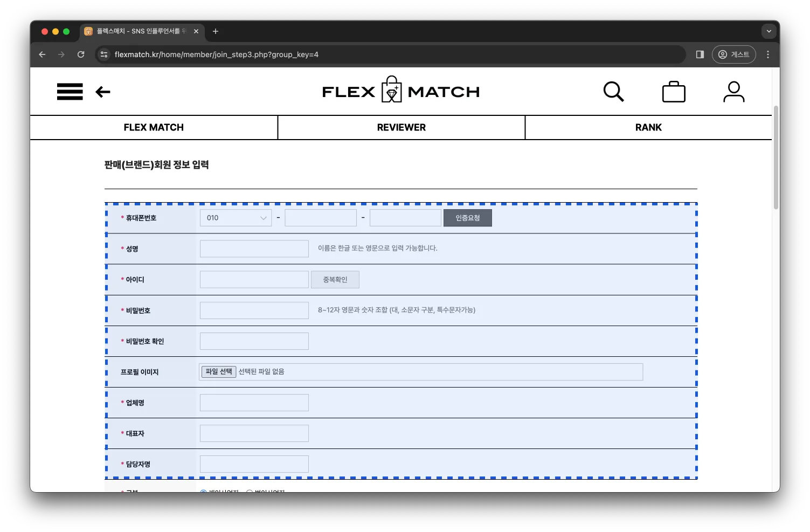Image resolution: width=810 pixels, height=532 pixels.
Task: Click the 프로필 이미지 label
Action: 140,372
